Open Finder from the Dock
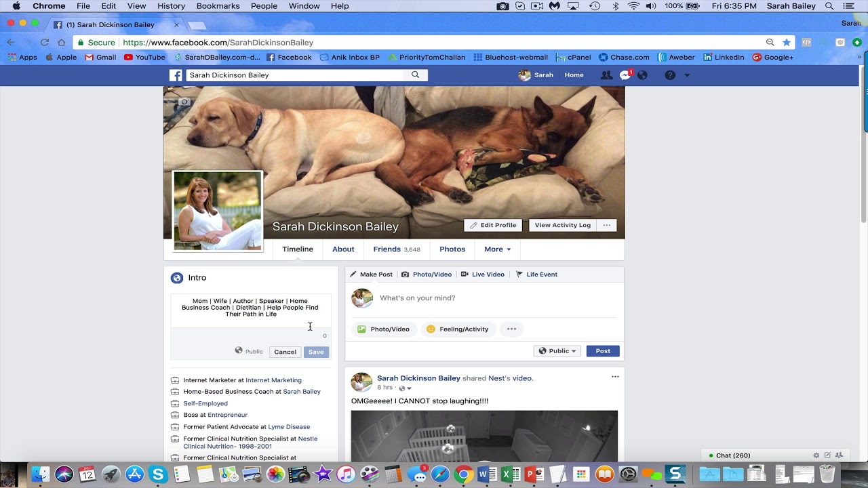 tap(41, 474)
